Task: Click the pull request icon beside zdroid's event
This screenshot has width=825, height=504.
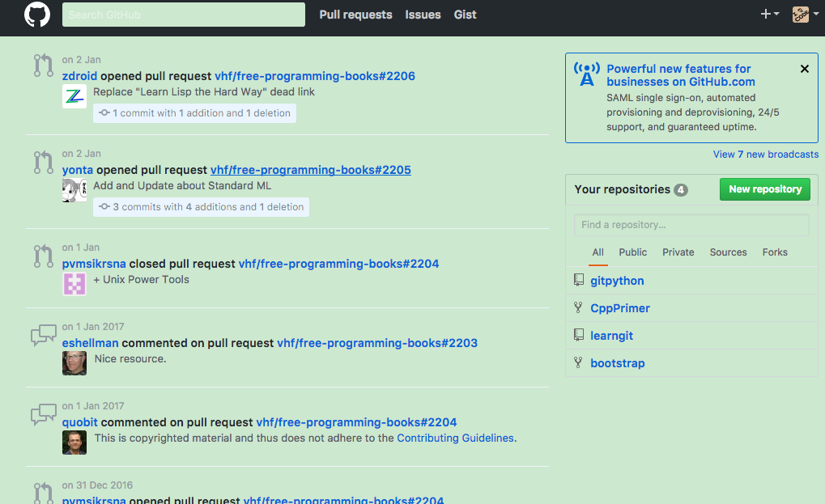Action: click(44, 66)
